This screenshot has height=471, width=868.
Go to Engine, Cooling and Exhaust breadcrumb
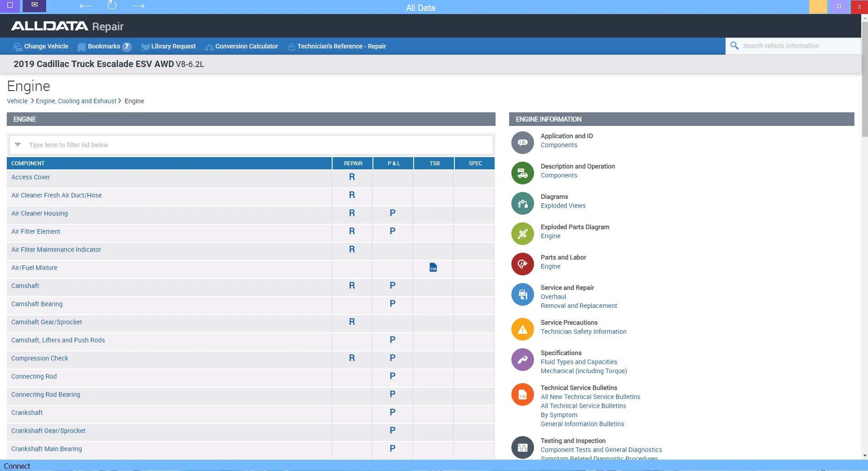[76, 101]
